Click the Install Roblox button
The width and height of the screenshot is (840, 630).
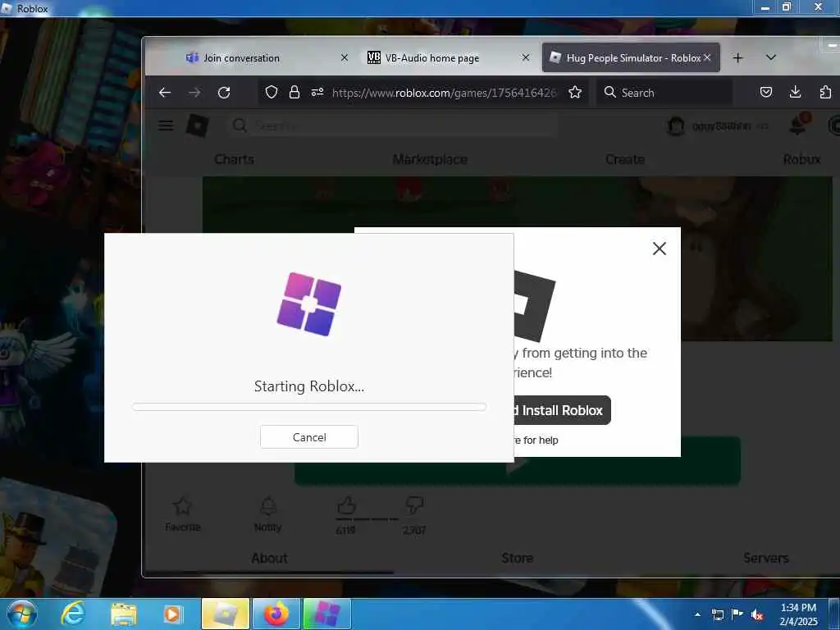pyautogui.click(x=561, y=410)
